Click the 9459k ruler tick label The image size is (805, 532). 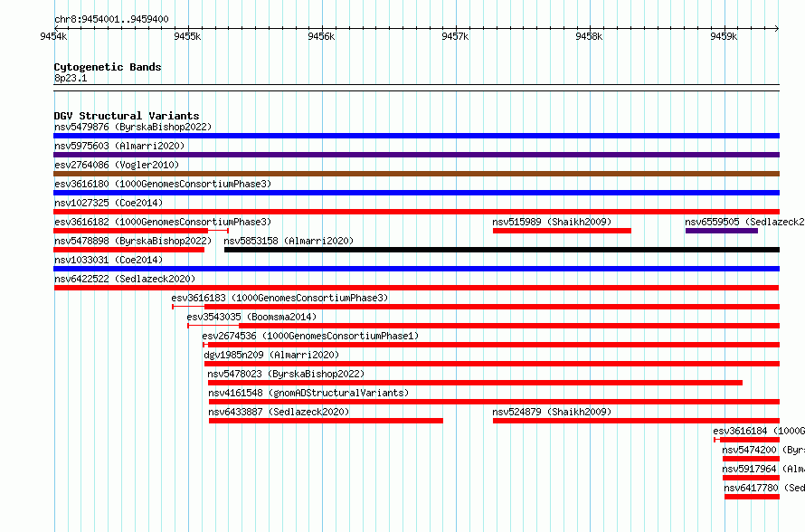point(724,36)
